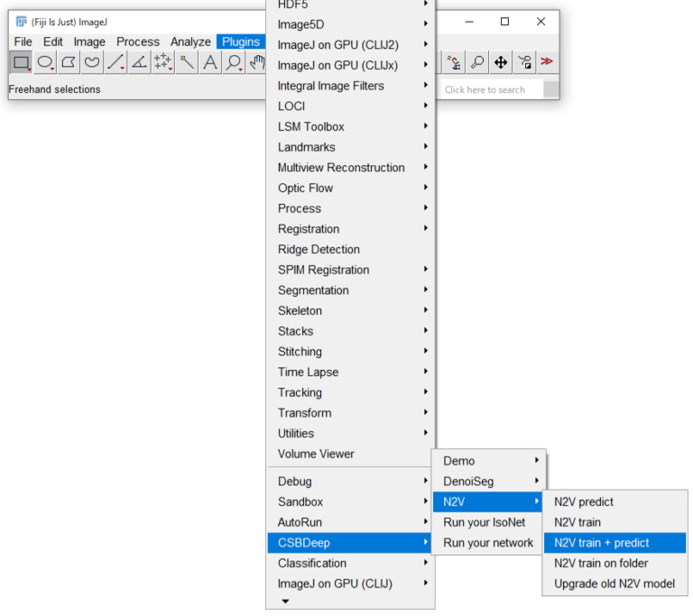Expand the Time Lapse submenu

(351, 372)
